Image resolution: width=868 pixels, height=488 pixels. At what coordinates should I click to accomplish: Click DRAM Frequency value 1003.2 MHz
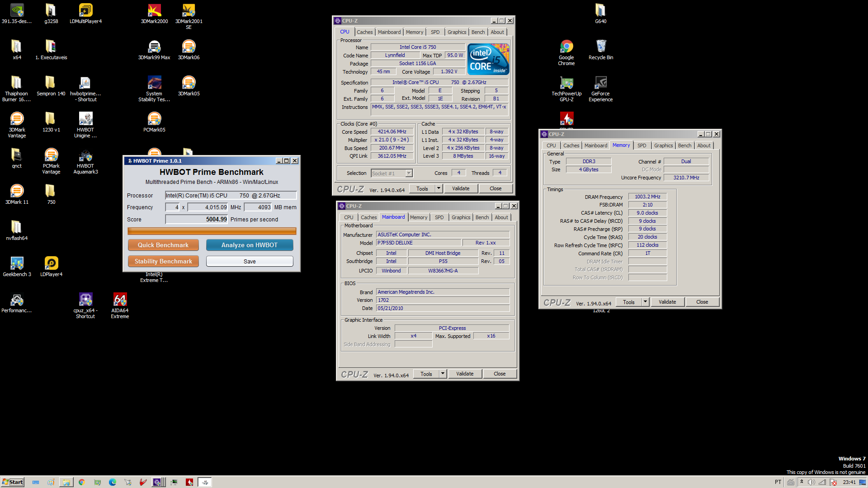point(647,197)
